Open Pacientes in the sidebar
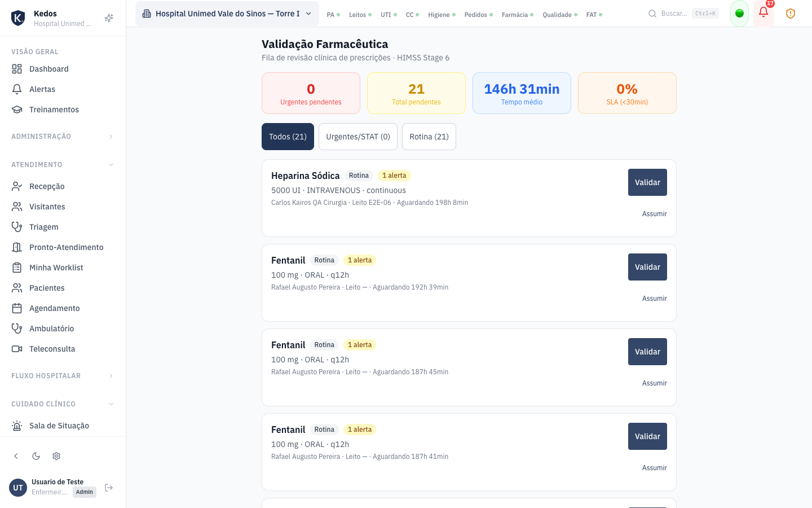Image resolution: width=812 pixels, height=508 pixels. 63,288
